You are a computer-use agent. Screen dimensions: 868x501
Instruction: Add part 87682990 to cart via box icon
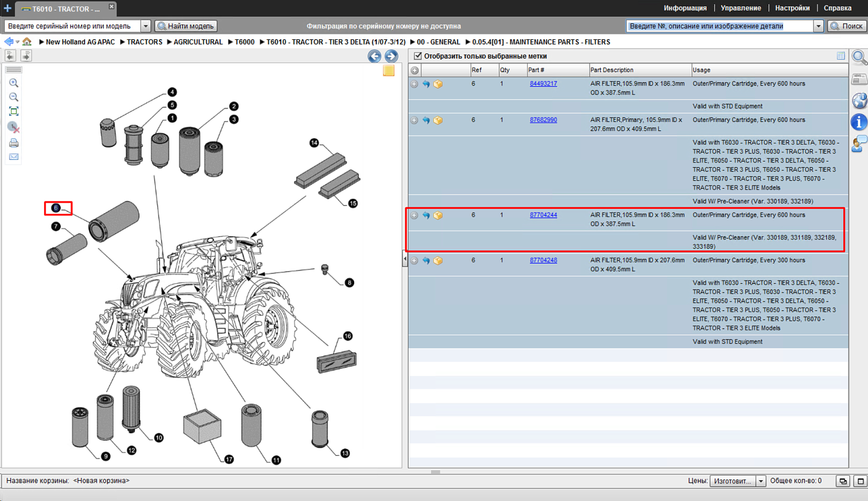pyautogui.click(x=438, y=120)
